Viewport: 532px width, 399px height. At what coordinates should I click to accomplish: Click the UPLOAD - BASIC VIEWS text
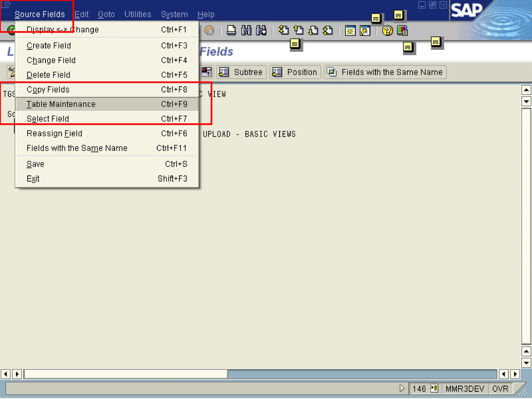249,134
